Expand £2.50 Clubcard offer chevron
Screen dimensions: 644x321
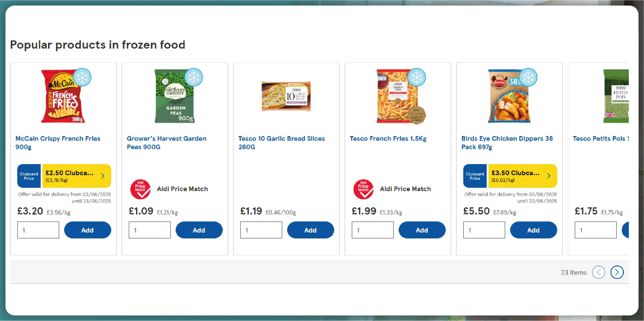tap(103, 176)
